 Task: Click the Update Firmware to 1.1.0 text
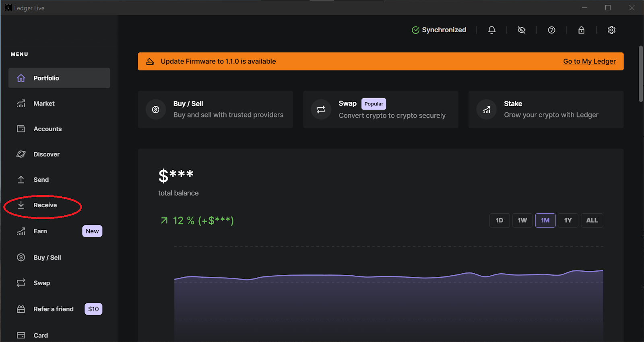(x=218, y=62)
